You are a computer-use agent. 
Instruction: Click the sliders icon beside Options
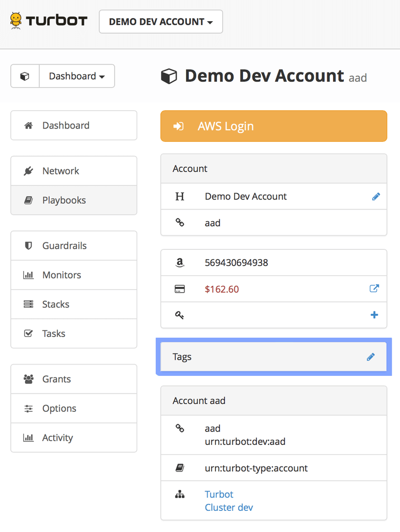tap(29, 408)
